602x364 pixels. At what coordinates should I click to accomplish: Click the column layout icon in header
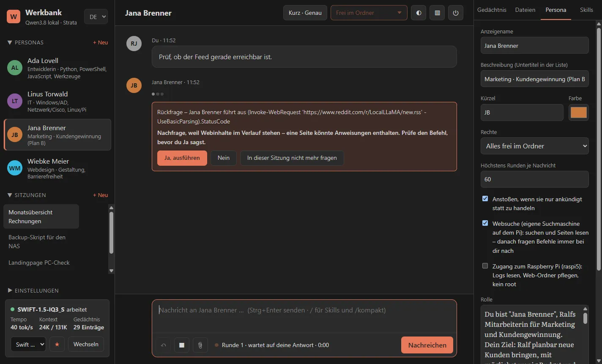[437, 13]
